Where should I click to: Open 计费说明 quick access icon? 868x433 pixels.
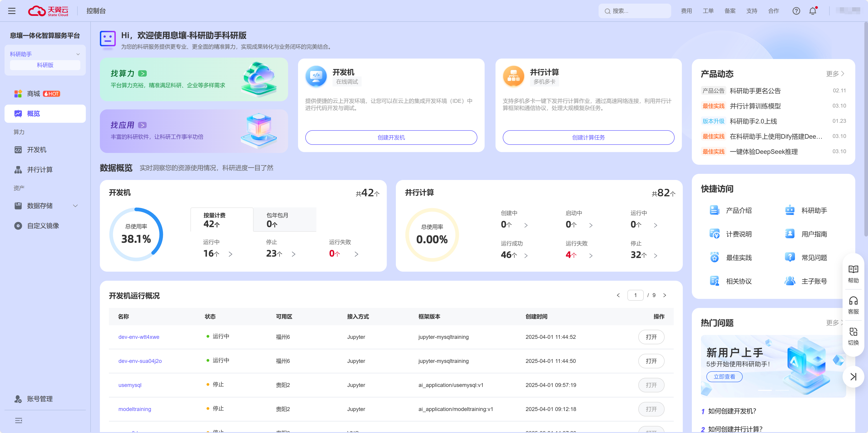tap(714, 234)
